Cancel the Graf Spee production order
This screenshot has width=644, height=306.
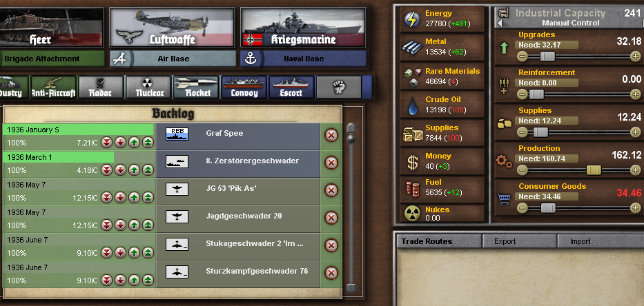tap(331, 135)
